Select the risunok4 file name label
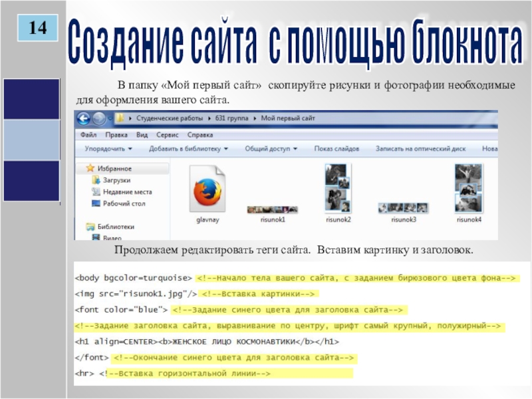532x399 pixels. pos(469,219)
